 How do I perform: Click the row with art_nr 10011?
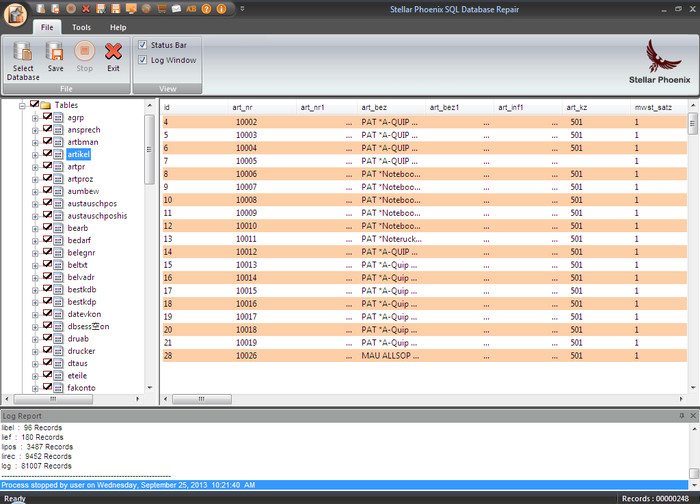pyautogui.click(x=424, y=239)
